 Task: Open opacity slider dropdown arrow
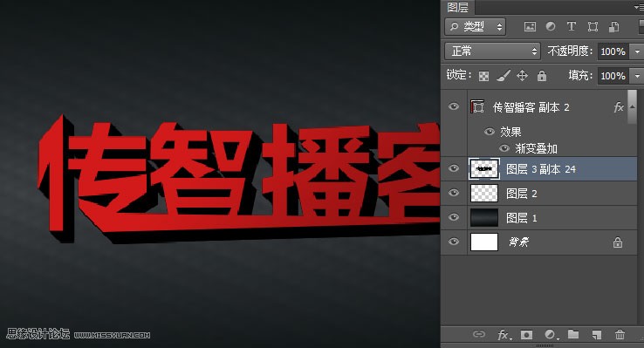(637, 51)
